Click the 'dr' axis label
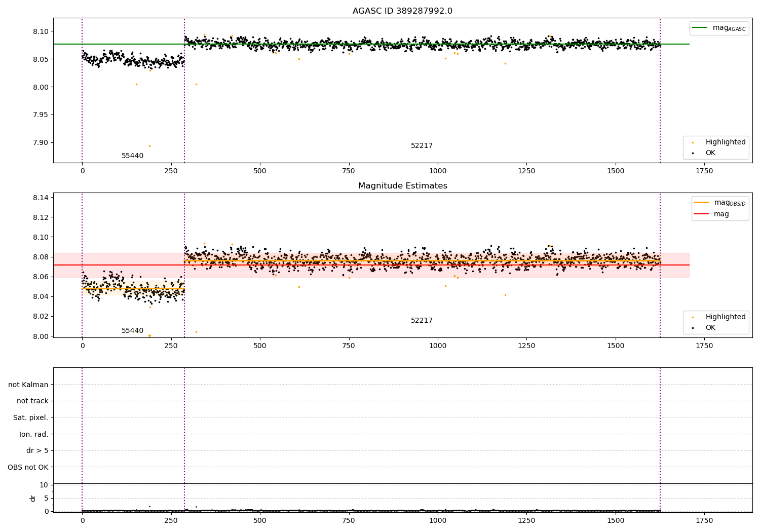This screenshot has width=760, height=532. click(33, 498)
